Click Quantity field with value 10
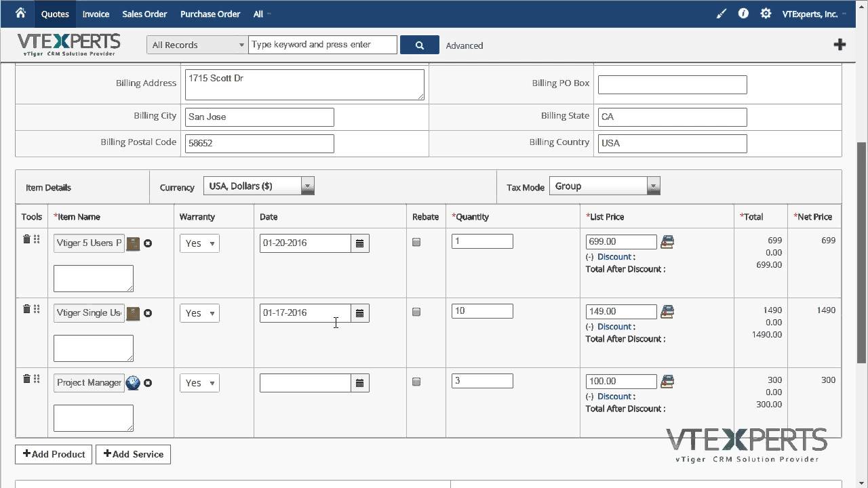Viewport: 868px width, 488px height. [x=482, y=311]
